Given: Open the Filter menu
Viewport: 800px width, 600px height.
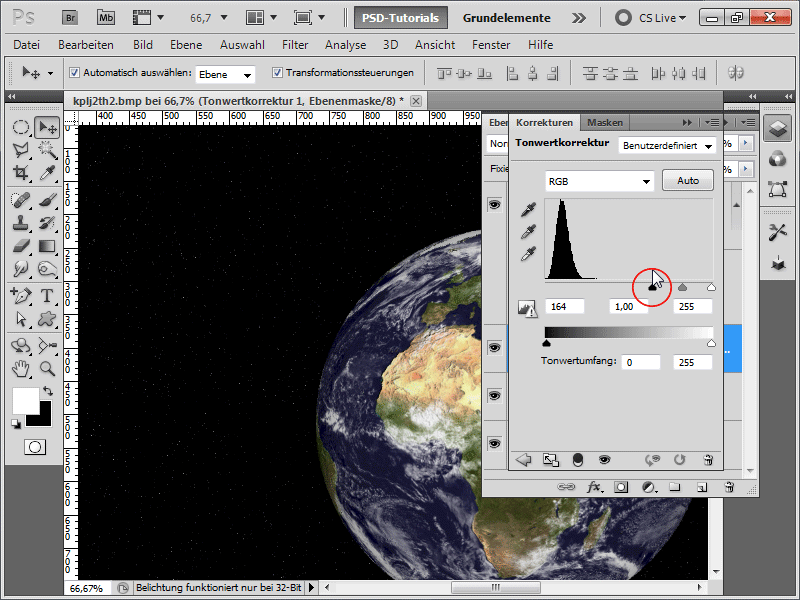Looking at the screenshot, I should [x=295, y=45].
